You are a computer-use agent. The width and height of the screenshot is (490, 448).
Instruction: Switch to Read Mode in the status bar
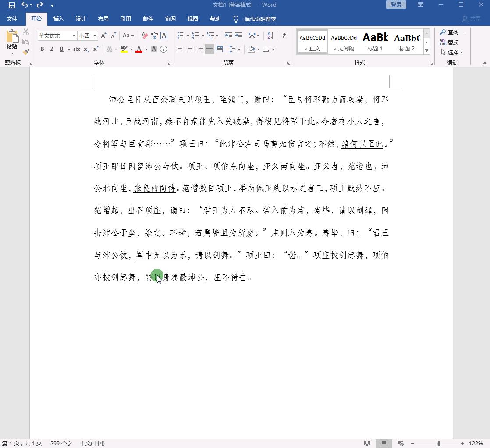point(367,443)
